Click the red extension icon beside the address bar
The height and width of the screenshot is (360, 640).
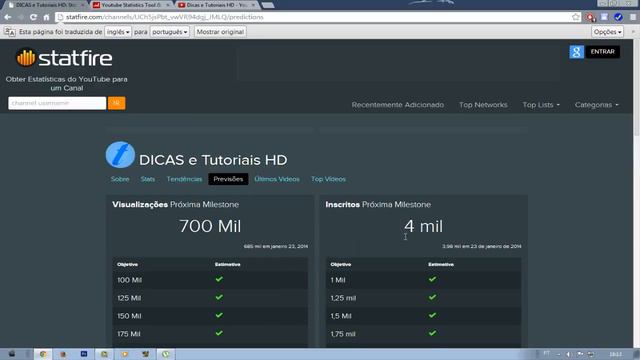590,17
